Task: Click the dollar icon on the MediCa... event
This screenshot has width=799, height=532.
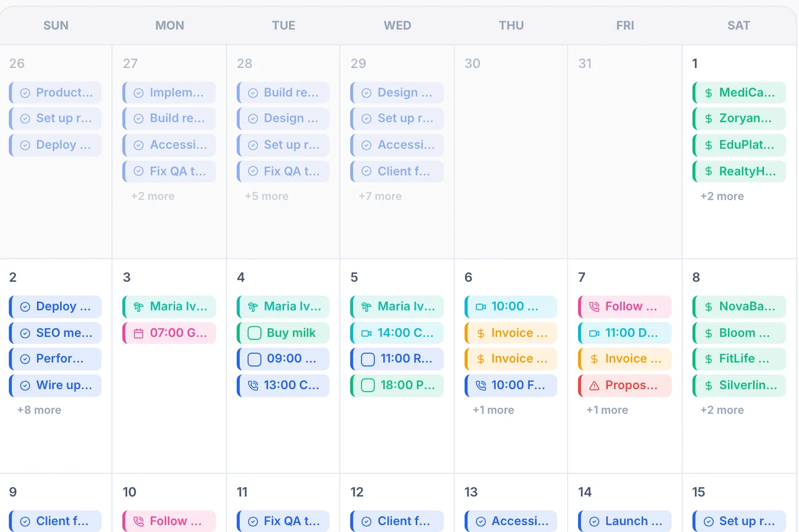Action: click(708, 93)
